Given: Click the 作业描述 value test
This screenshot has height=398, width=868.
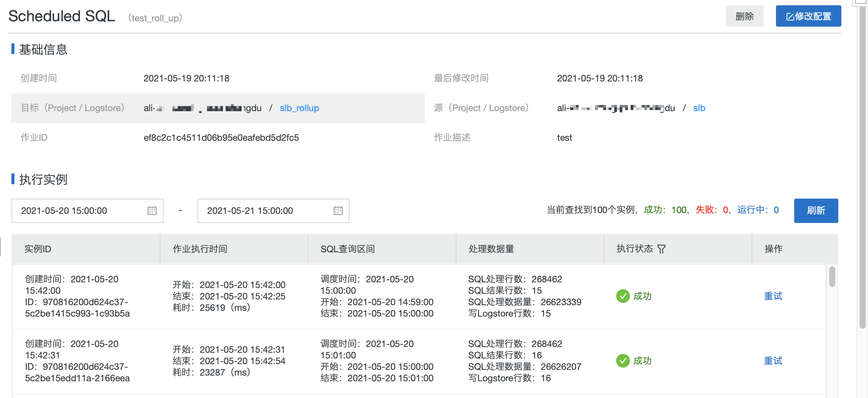Looking at the screenshot, I should click(x=564, y=138).
